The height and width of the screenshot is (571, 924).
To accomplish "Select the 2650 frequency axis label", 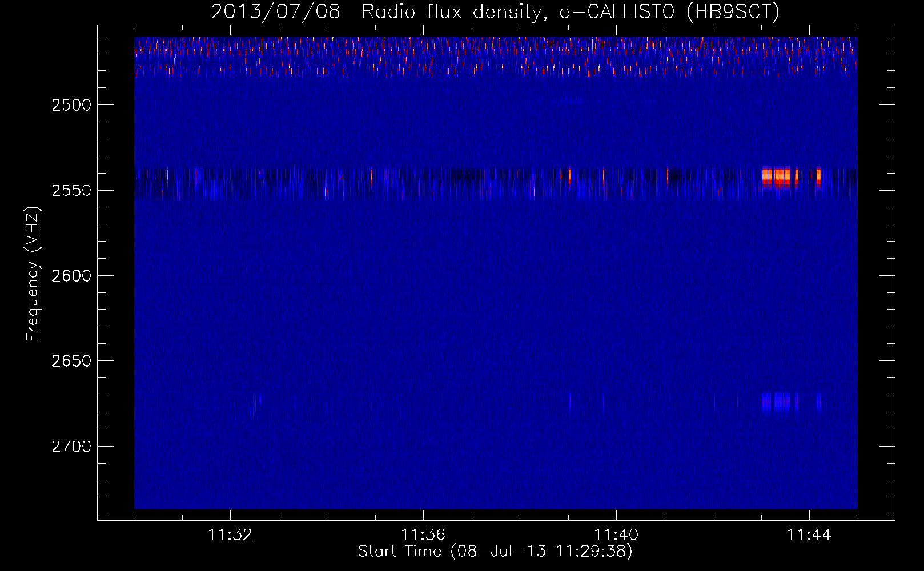I will point(71,361).
